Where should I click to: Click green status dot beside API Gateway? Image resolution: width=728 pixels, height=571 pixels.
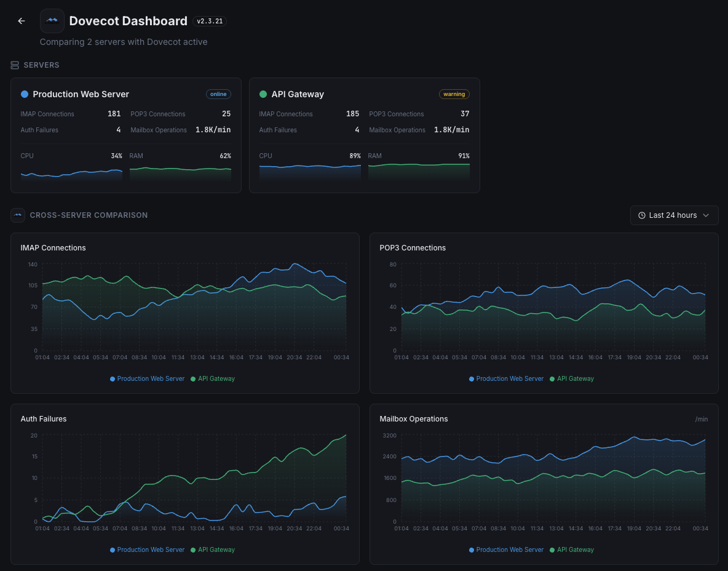[x=263, y=94]
